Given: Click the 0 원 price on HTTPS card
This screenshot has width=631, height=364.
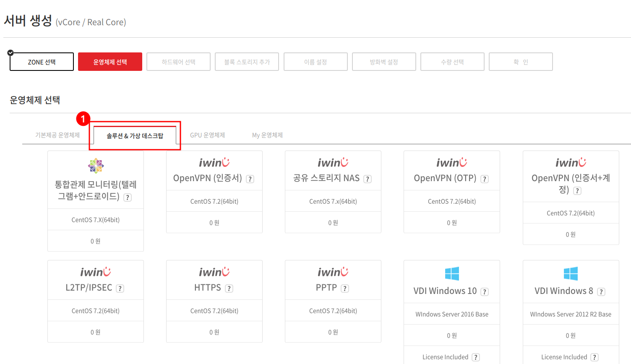Looking at the screenshot, I should 214,332.
